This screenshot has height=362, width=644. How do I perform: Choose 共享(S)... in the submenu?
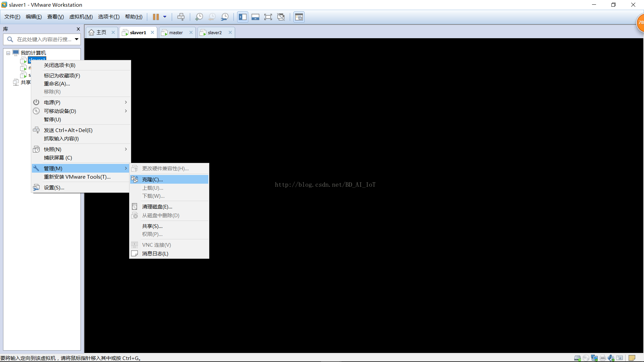pos(169,226)
